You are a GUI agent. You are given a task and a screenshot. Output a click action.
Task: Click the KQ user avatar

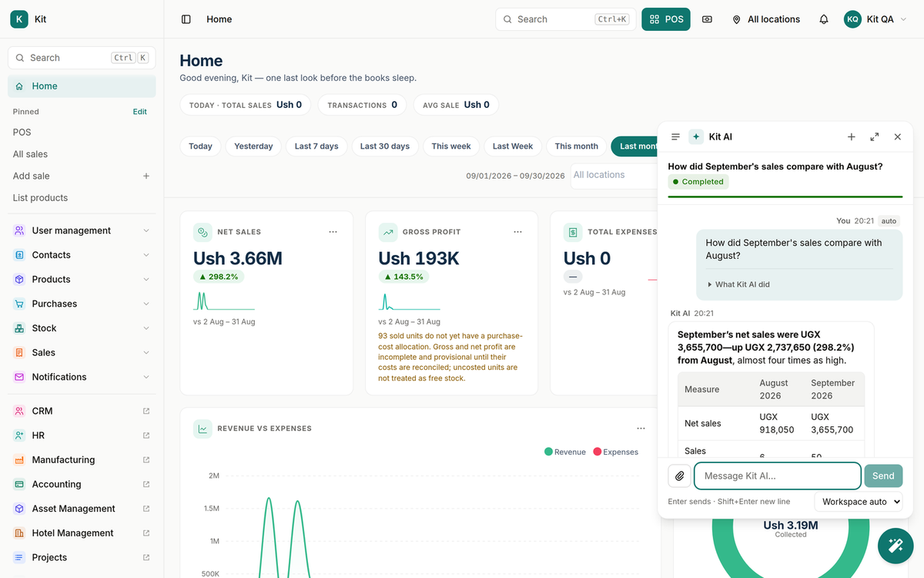852,19
